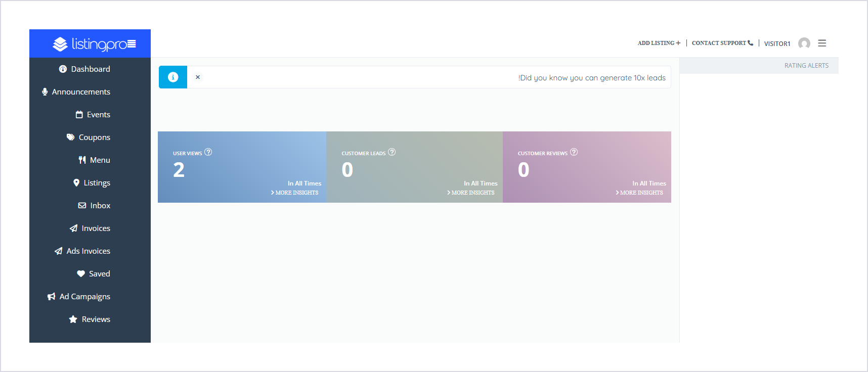Viewport: 868px width, 372px height.
Task: Show the User Views help tooltip icon
Action: (208, 152)
